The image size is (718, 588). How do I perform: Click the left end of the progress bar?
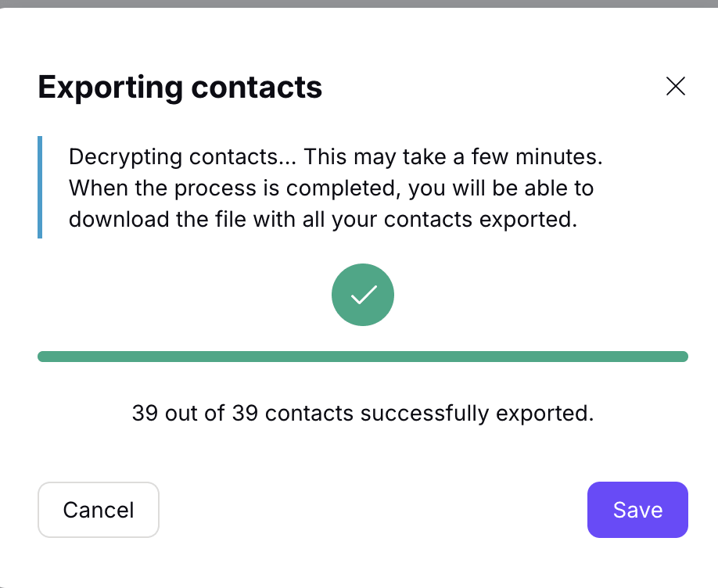pos(44,357)
